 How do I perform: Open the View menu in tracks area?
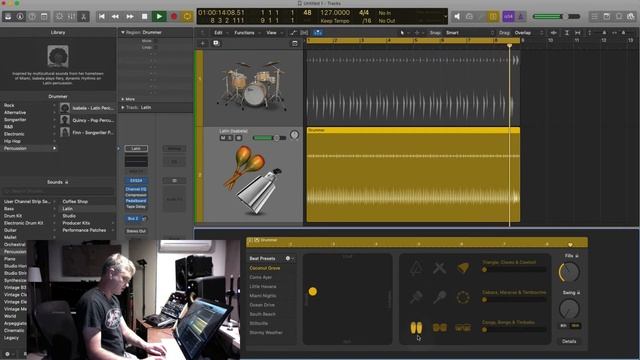[271, 33]
